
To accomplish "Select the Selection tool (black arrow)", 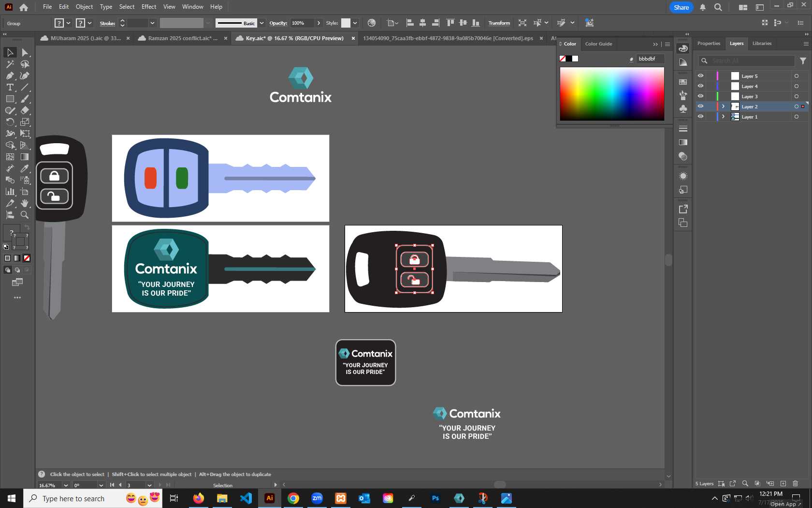I will pos(10,52).
